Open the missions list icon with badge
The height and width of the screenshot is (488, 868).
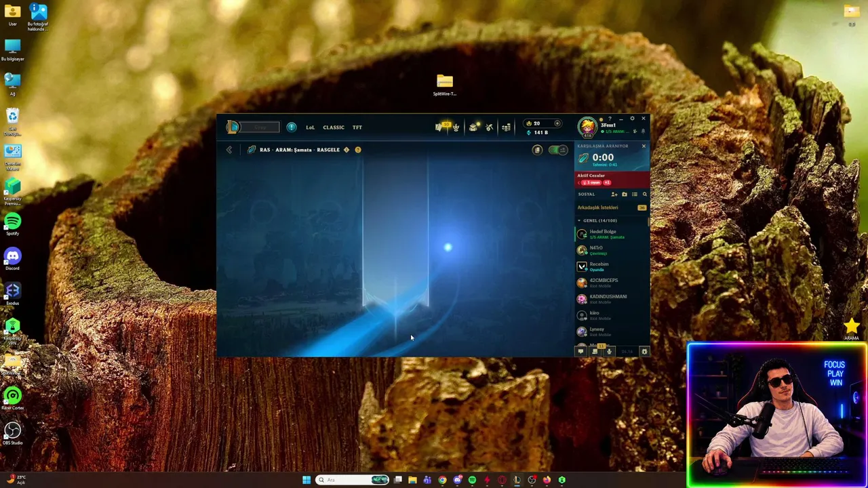[x=595, y=350]
